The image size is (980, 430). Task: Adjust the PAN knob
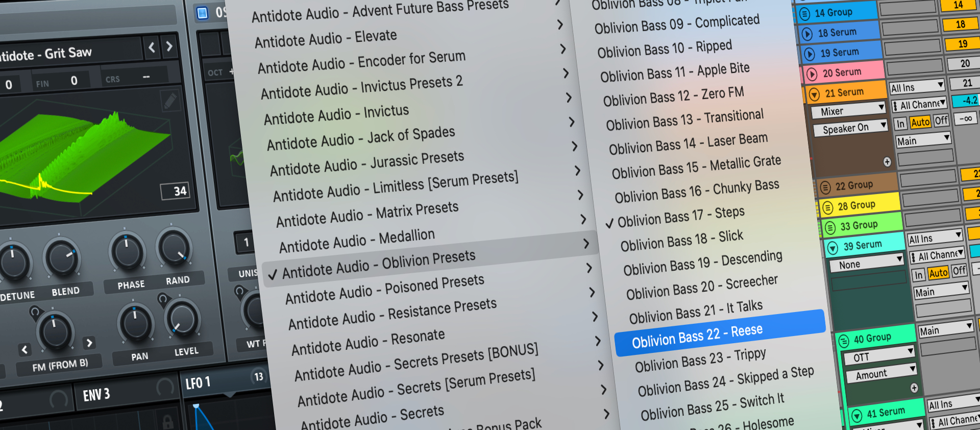[136, 323]
